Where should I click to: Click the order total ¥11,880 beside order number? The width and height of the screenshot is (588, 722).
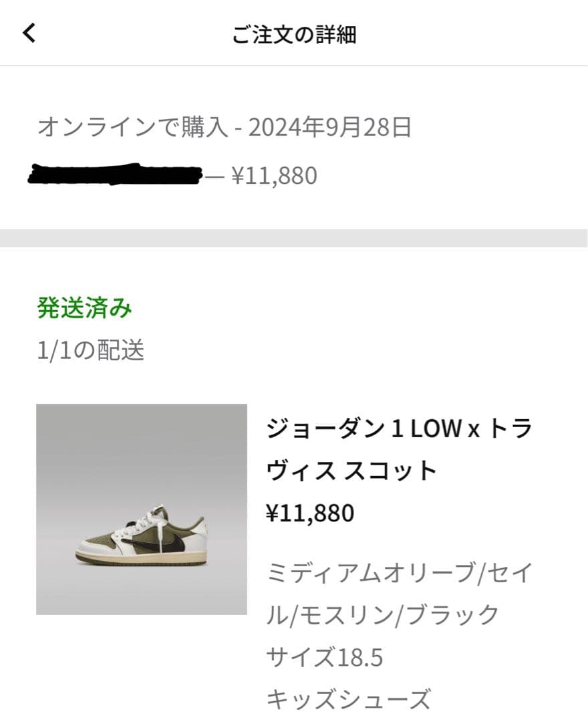pos(274,176)
